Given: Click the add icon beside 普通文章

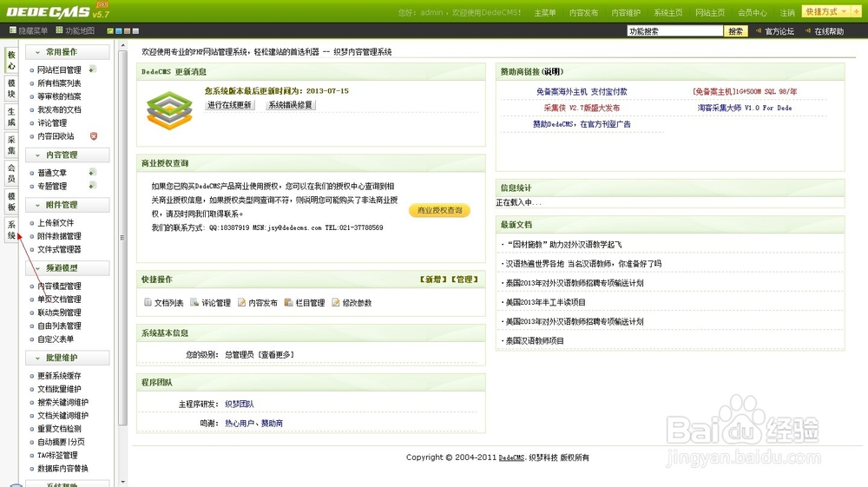Looking at the screenshot, I should [x=93, y=172].
